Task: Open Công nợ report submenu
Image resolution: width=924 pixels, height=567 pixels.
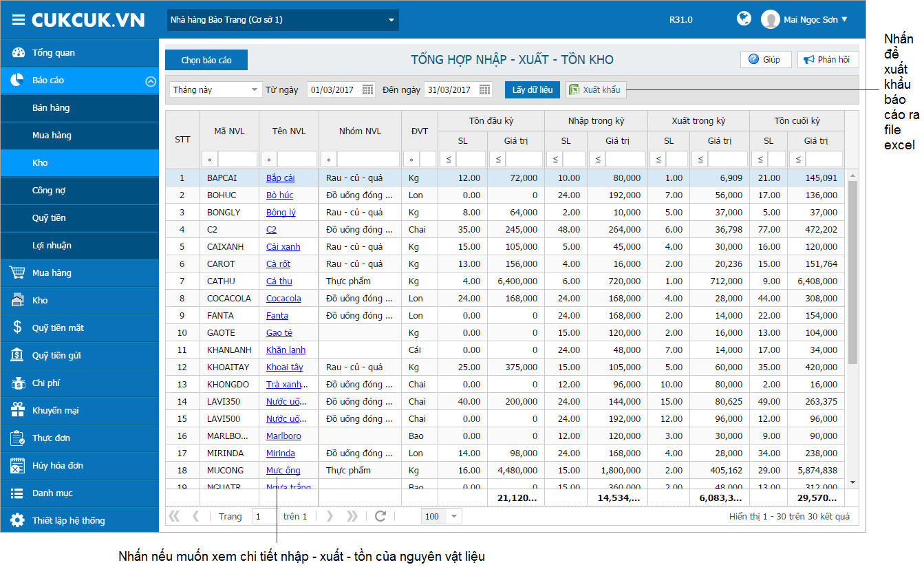Action: point(49,191)
